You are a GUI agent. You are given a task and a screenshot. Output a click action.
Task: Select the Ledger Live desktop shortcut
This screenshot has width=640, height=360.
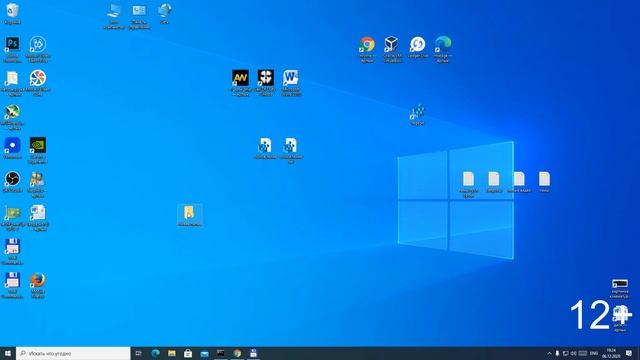click(x=418, y=47)
